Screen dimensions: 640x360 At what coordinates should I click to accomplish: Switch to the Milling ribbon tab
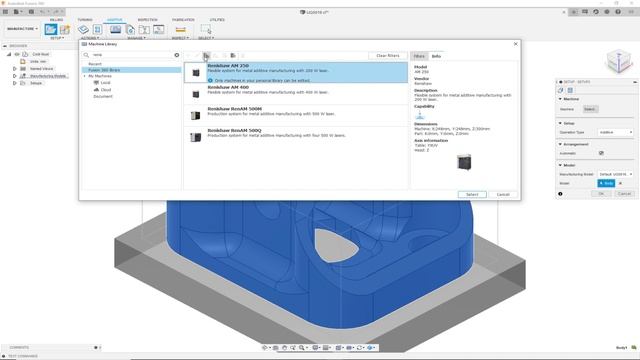click(56, 20)
